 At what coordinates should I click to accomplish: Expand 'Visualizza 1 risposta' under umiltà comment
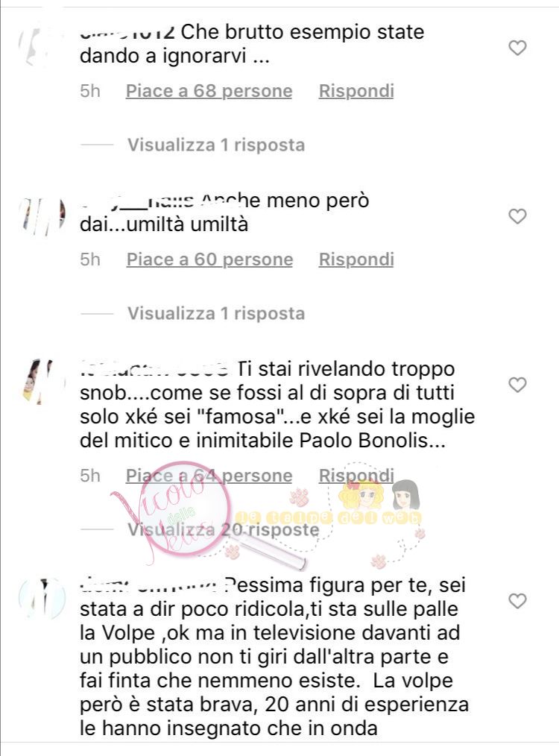coord(216,313)
